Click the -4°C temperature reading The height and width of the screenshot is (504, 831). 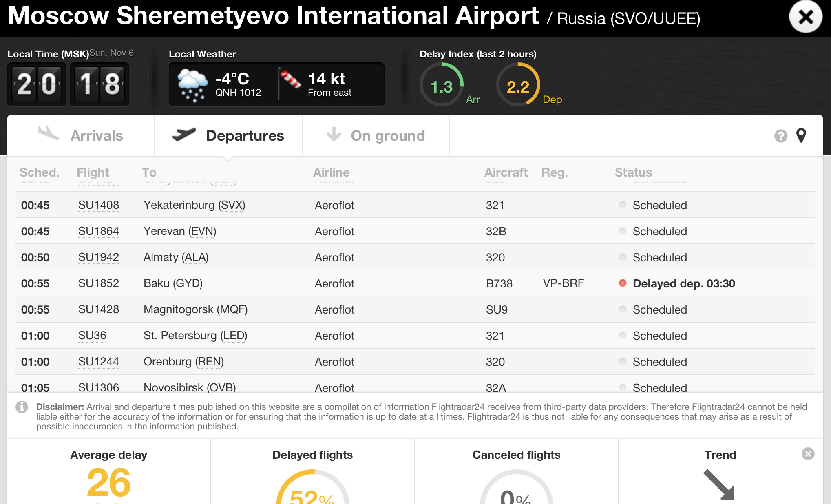pyautogui.click(x=232, y=79)
